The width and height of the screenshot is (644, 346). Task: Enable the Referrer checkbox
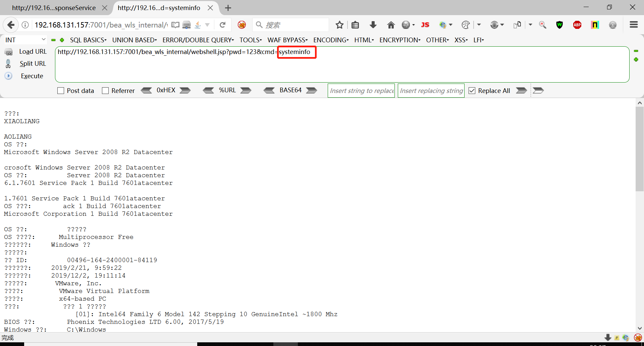[x=105, y=90]
